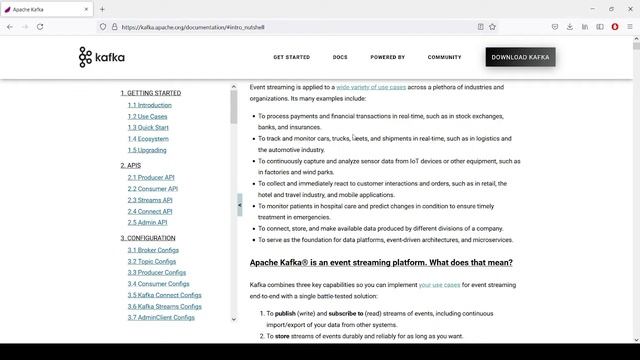Open the Firefox hamburger menu
Image resolution: width=640 pixels, height=360 pixels.
[630, 27]
